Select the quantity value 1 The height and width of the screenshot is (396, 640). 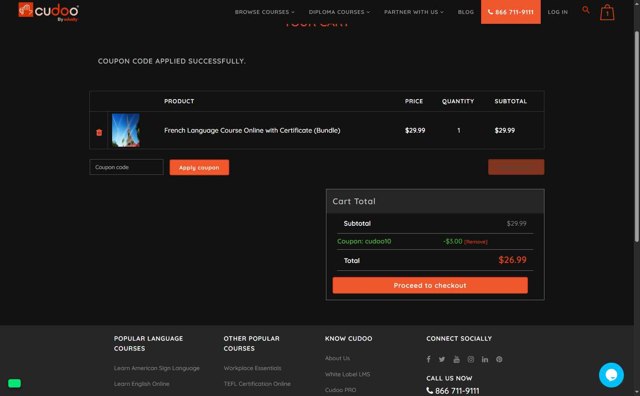click(458, 130)
